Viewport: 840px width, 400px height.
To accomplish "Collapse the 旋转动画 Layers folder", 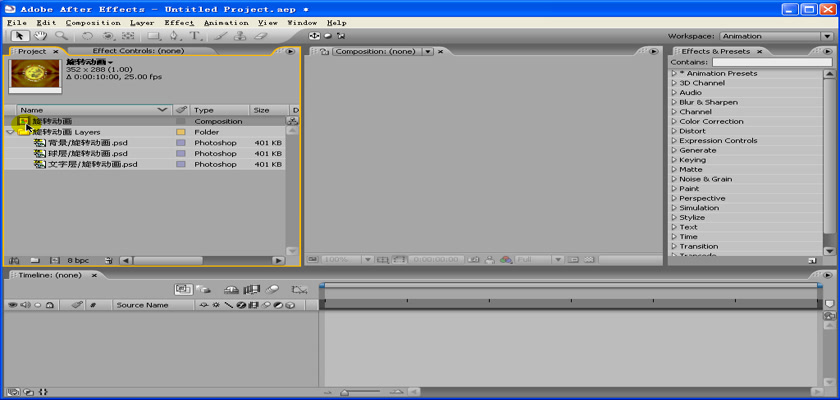I will click(10, 132).
